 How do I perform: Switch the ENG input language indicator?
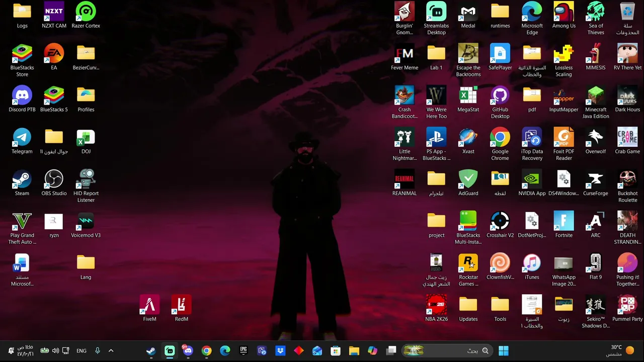click(x=82, y=350)
